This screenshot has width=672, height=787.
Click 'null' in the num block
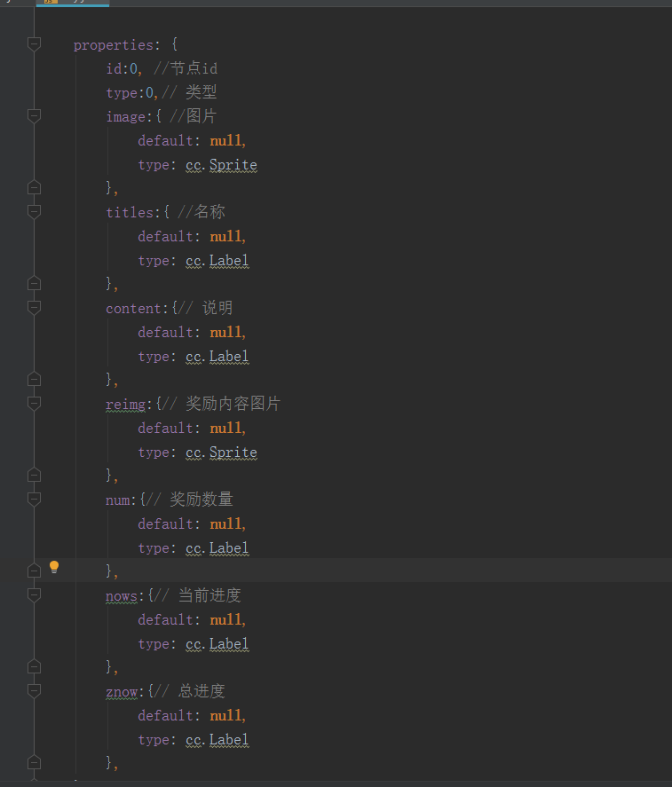(225, 524)
